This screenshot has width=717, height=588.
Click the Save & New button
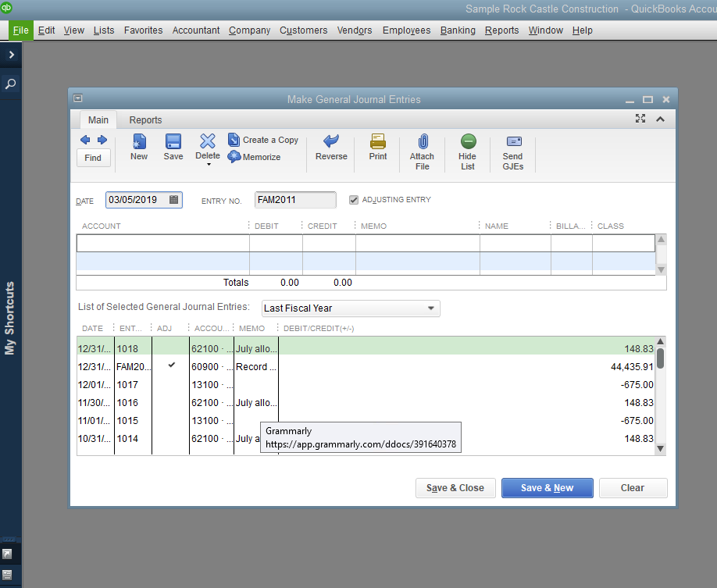pos(547,488)
